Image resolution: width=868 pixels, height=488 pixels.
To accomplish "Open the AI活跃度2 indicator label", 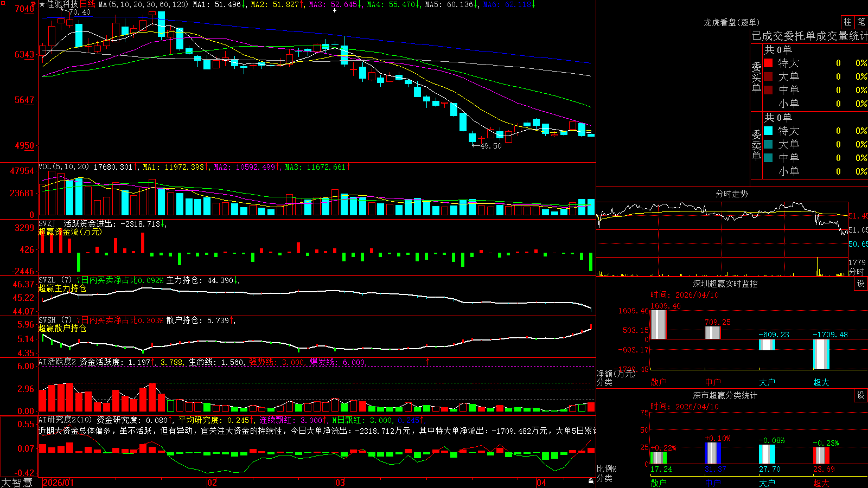I will pos(58,362).
